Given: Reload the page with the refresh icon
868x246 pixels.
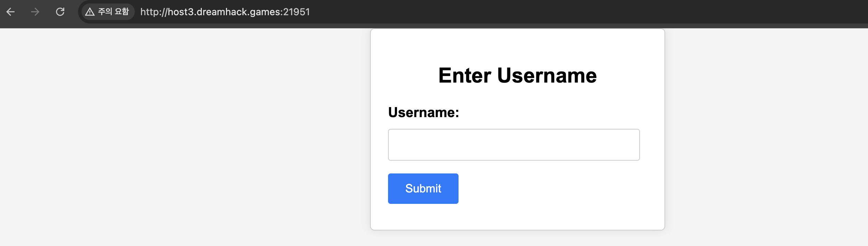Looking at the screenshot, I should pos(60,12).
